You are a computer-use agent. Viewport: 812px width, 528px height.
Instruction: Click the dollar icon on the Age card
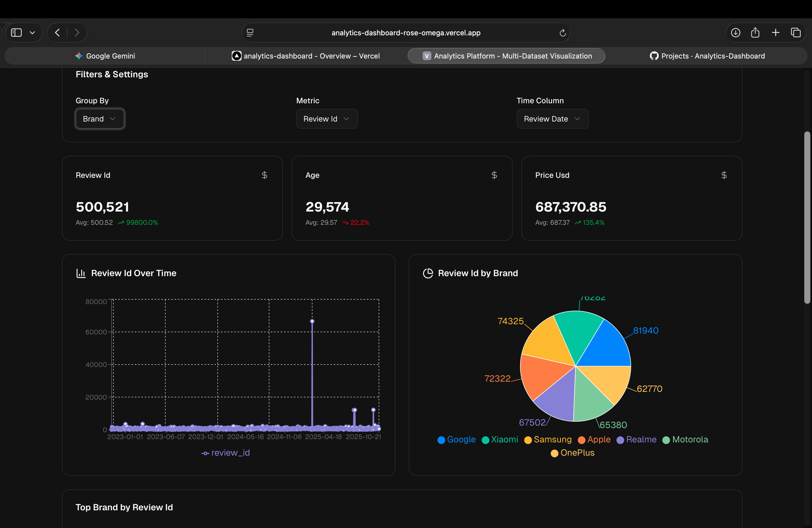point(494,175)
